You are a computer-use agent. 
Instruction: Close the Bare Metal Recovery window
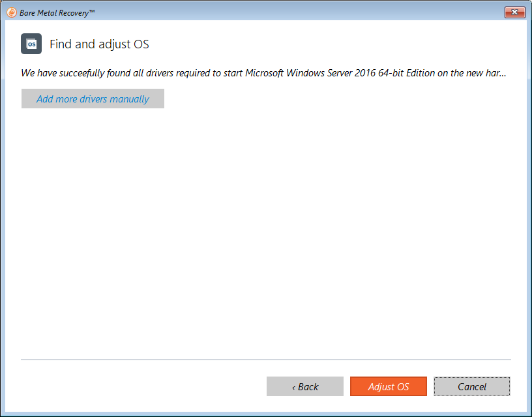(x=514, y=12)
